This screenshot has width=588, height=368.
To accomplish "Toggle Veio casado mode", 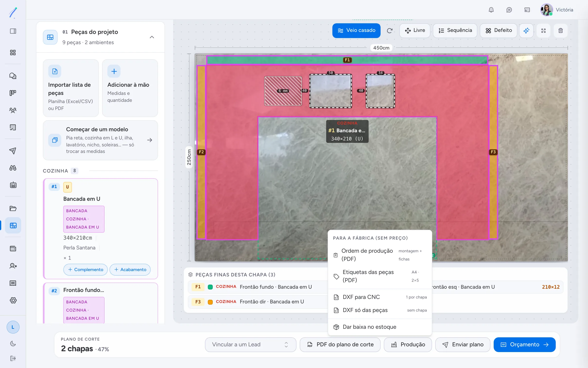I will (x=356, y=30).
